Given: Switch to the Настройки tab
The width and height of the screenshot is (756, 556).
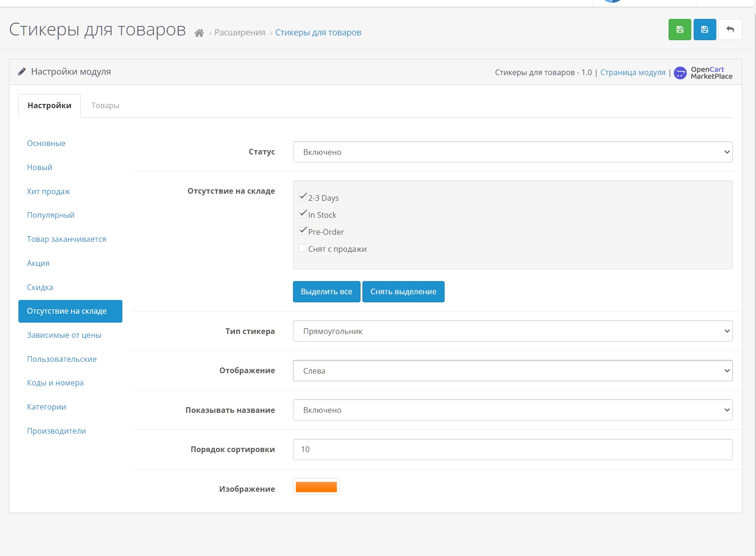Looking at the screenshot, I should [50, 106].
